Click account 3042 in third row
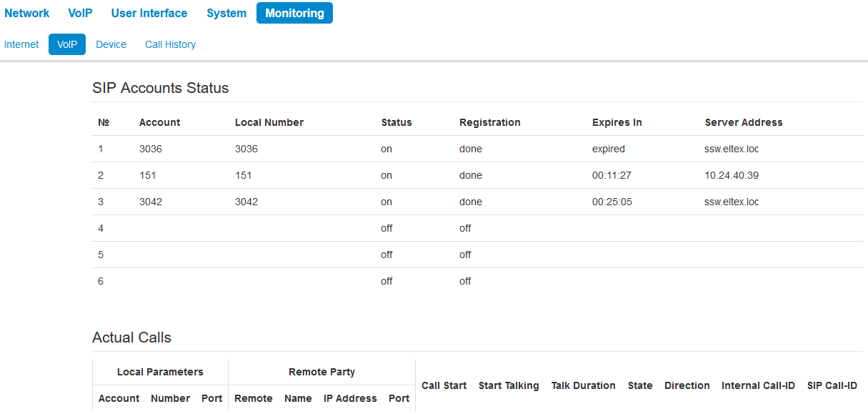 (151, 202)
